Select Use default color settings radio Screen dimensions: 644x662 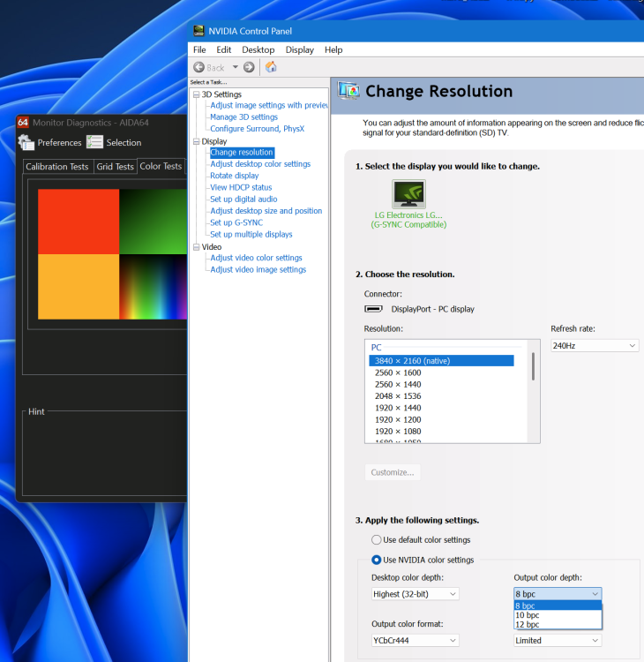point(378,539)
